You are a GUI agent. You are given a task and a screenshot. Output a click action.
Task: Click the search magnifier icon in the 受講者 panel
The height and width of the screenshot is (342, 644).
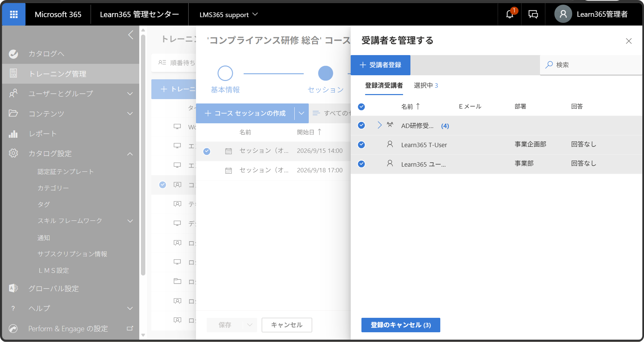(x=549, y=65)
